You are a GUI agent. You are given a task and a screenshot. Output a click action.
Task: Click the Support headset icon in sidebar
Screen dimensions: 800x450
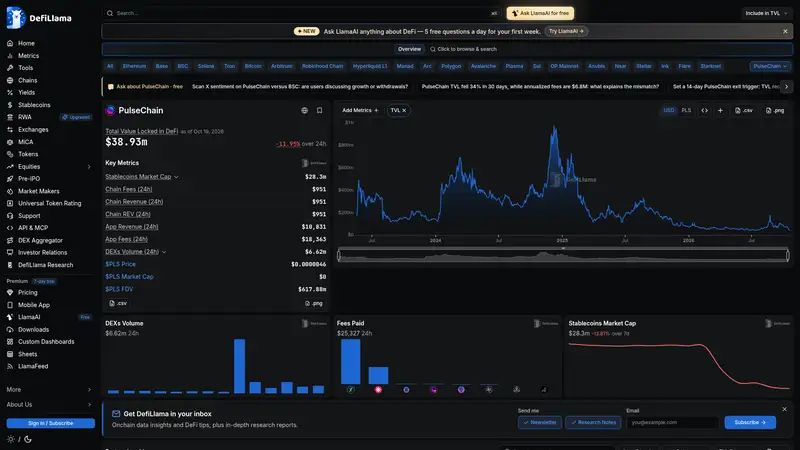coord(10,216)
